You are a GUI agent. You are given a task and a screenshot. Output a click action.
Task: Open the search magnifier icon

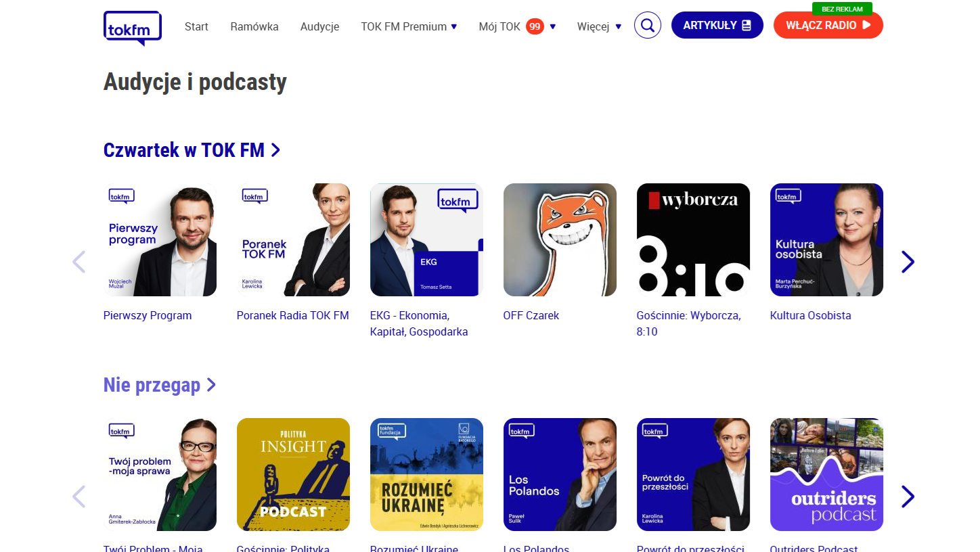(x=648, y=26)
